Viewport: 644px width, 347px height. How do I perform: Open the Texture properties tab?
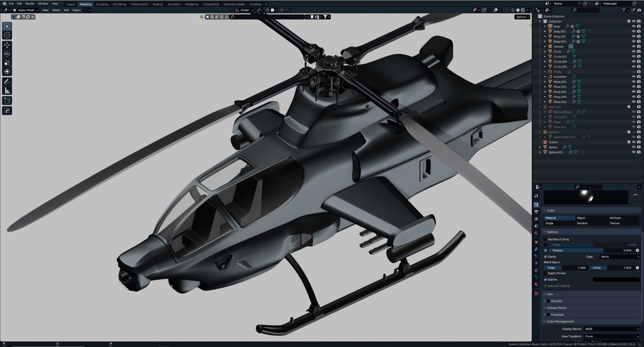coord(536,294)
